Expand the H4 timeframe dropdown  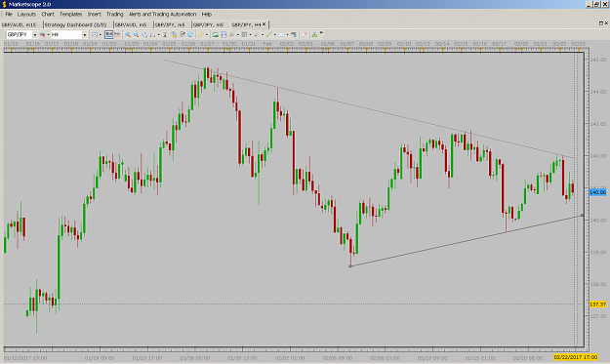[84, 34]
